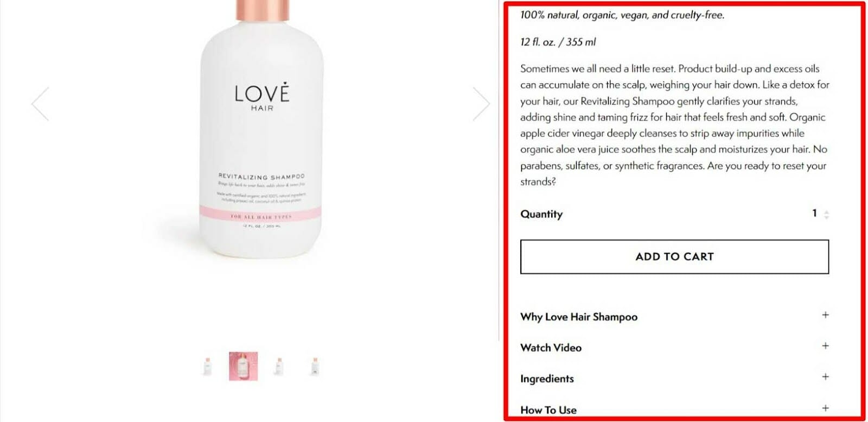Select the third bottle thumbnail
The width and height of the screenshot is (868, 422).
[279, 366]
